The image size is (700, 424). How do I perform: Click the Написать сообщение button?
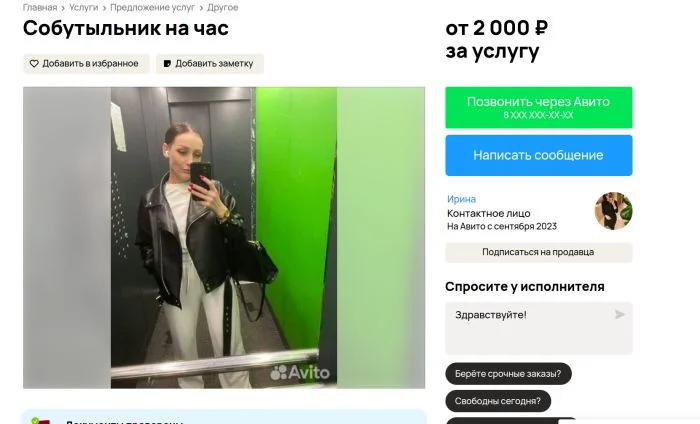(x=539, y=155)
